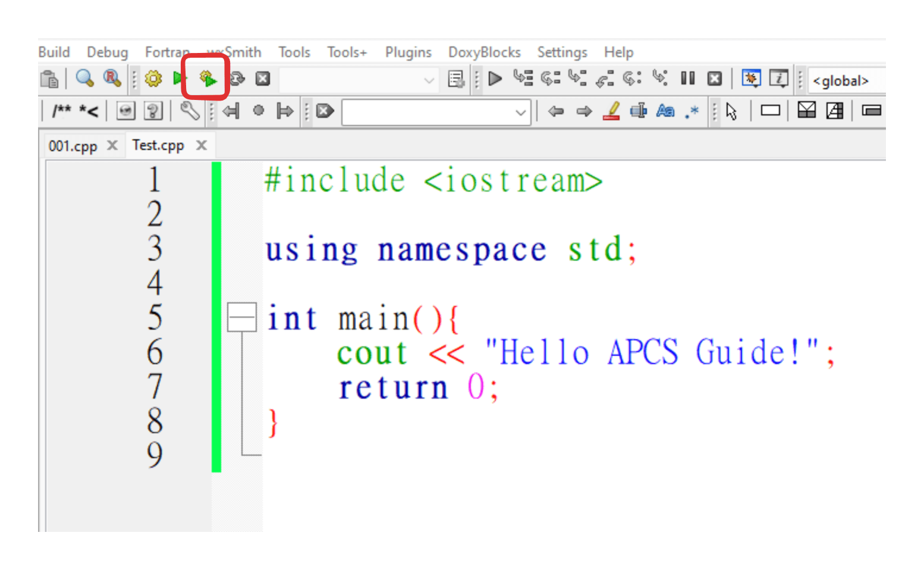Viewport: 924px width, 570px height.
Task: Toggle match case Aa option
Action: 665,111
